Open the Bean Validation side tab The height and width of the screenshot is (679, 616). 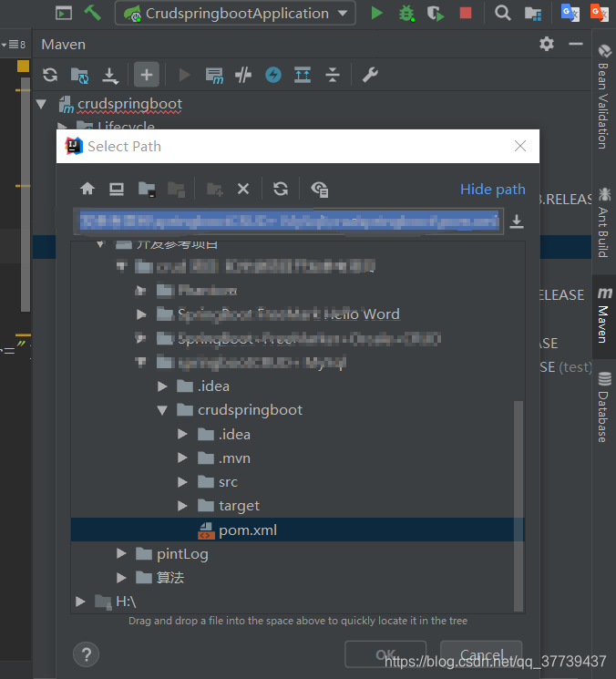coord(604,97)
